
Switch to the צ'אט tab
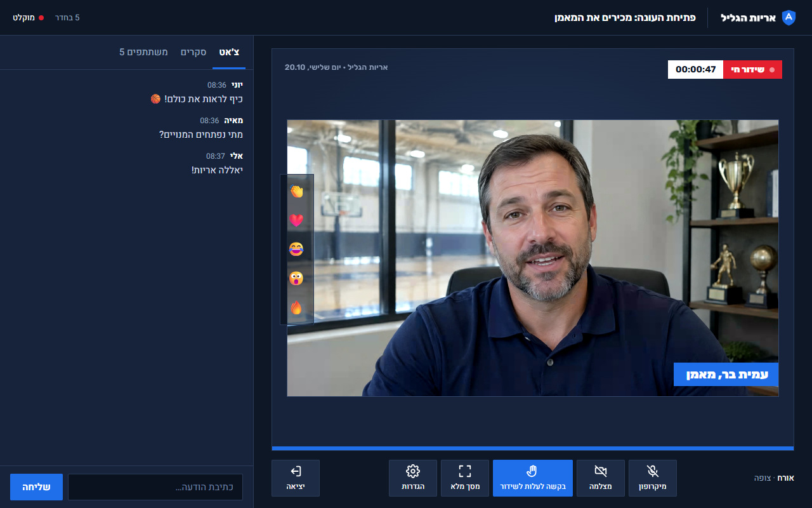click(230, 52)
